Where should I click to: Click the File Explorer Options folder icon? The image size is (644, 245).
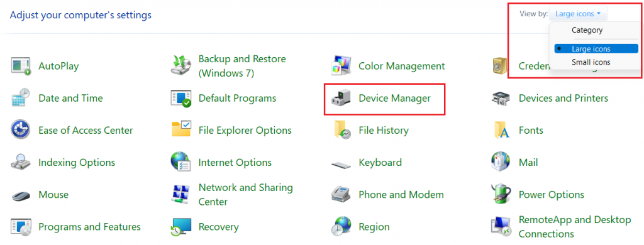tap(181, 129)
